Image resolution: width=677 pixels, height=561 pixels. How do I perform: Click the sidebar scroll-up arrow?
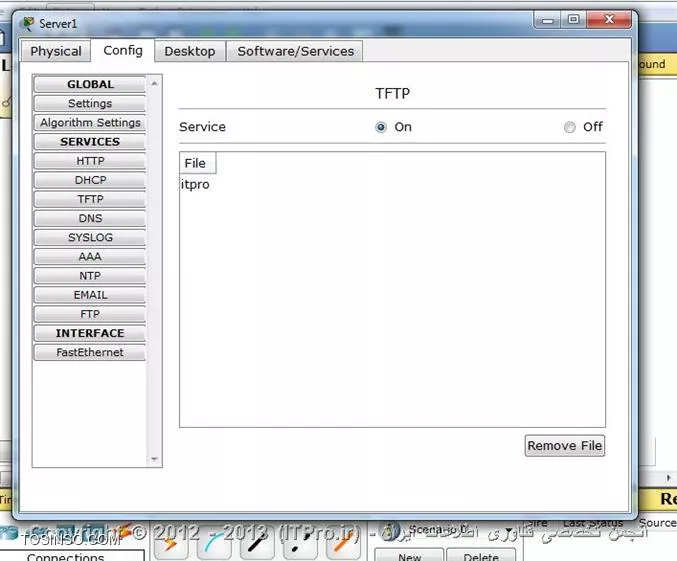(154, 83)
